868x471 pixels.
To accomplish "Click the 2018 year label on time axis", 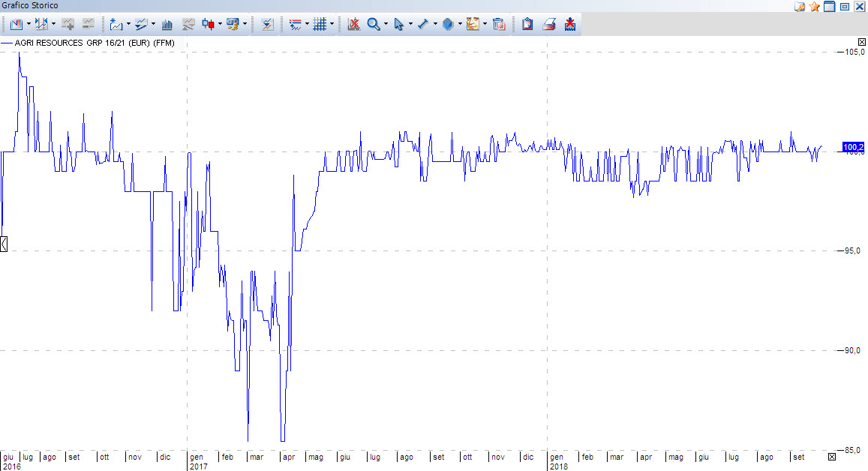I will 559,466.
